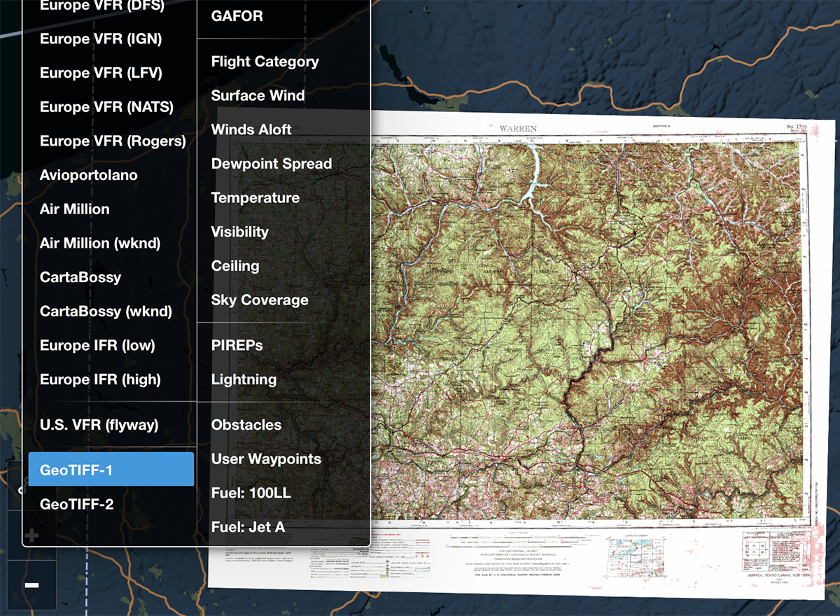Screen dimensions: 840x616
Task: Enable the U.S. VFR (flyway) chart
Action: [x=99, y=425]
